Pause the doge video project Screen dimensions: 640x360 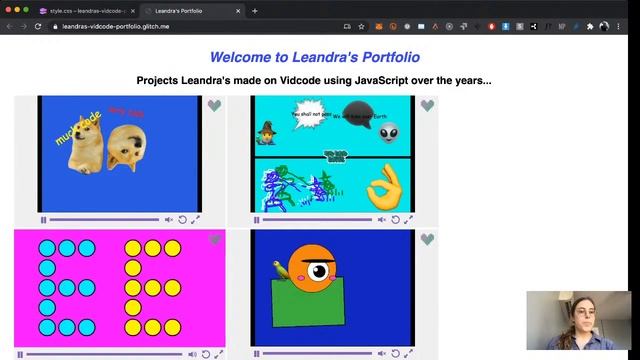[x=43, y=220]
